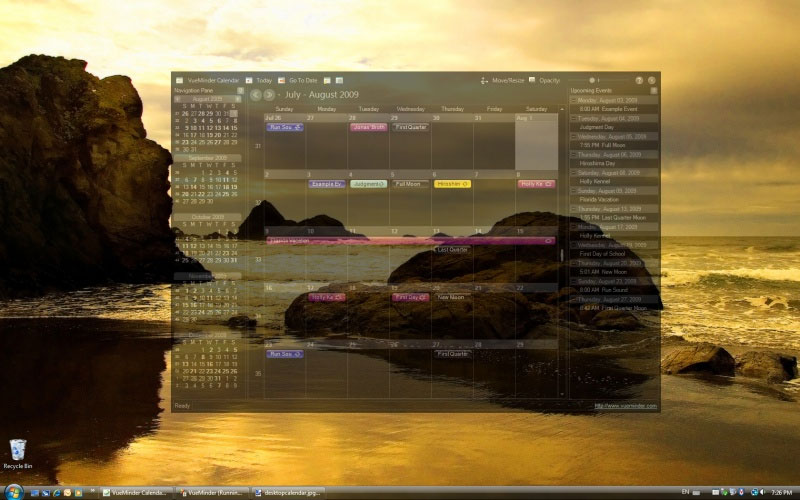Select the Jonas Broth event on Tuesday
This screenshot has width=800, height=500.
(368, 127)
